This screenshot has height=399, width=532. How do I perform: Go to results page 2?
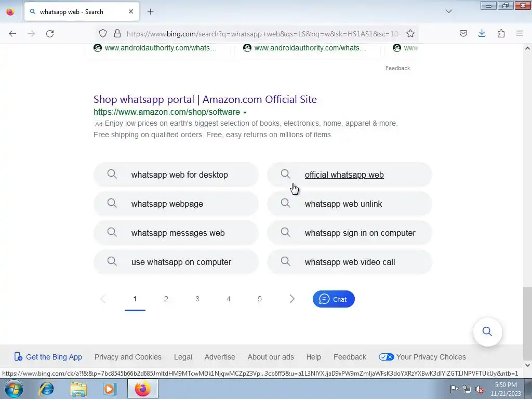tap(166, 299)
